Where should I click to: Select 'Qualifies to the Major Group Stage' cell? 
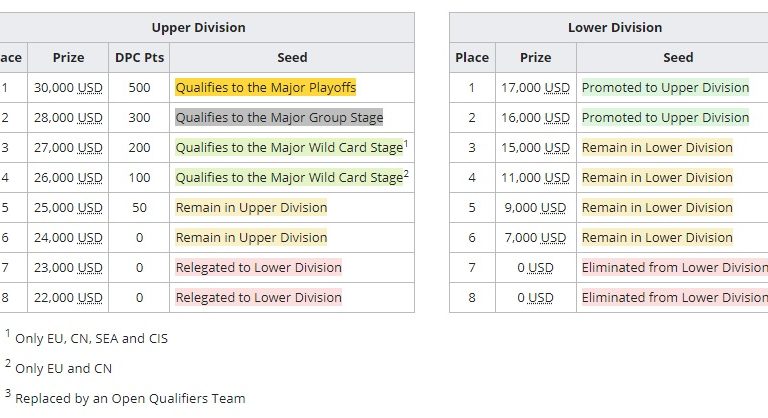pyautogui.click(x=279, y=118)
